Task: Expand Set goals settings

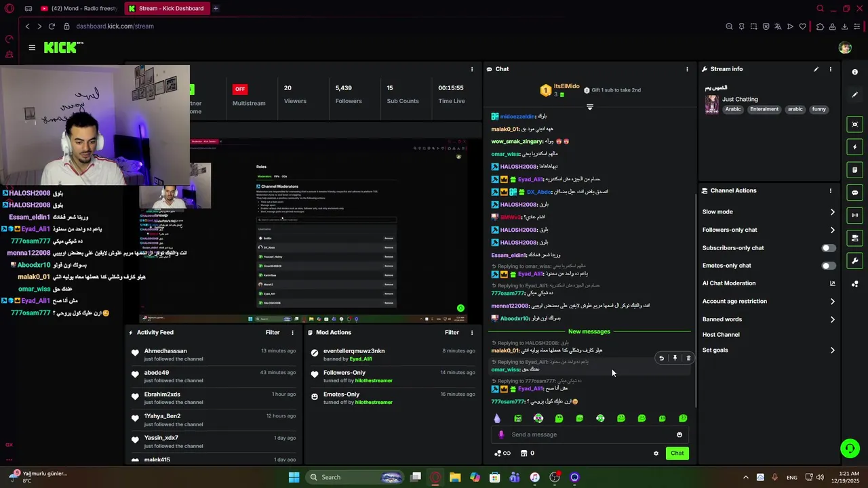Action: 768,350
